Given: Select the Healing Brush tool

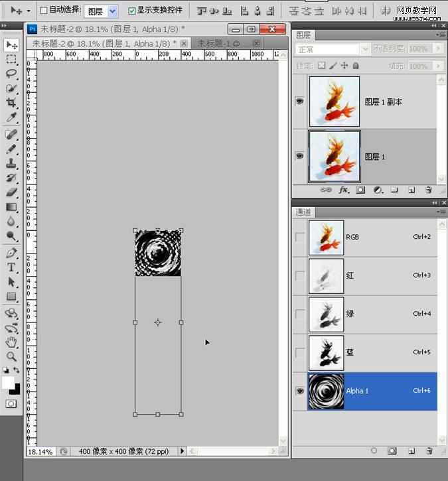Looking at the screenshot, I should tap(12, 134).
